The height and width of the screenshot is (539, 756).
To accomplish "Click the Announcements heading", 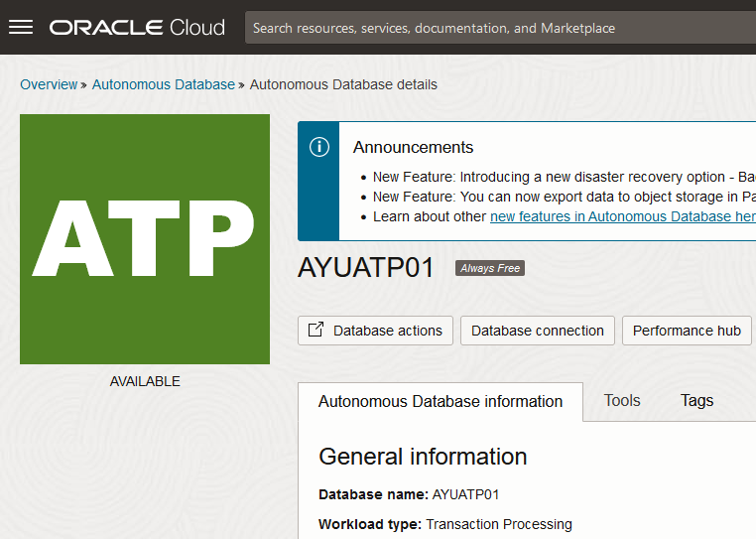I will 413,147.
